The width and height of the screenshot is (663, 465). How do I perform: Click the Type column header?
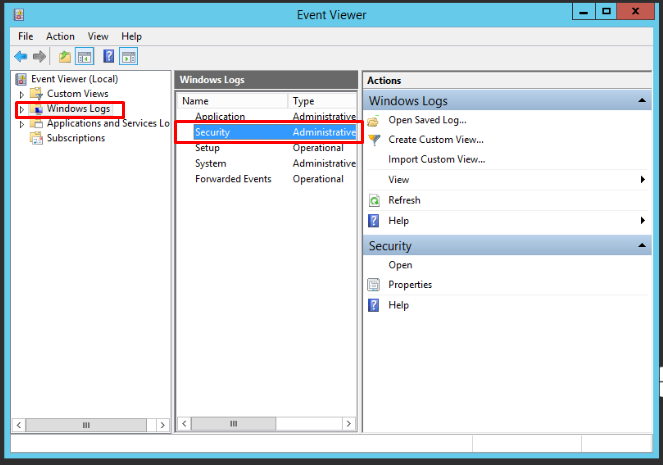pyautogui.click(x=323, y=101)
